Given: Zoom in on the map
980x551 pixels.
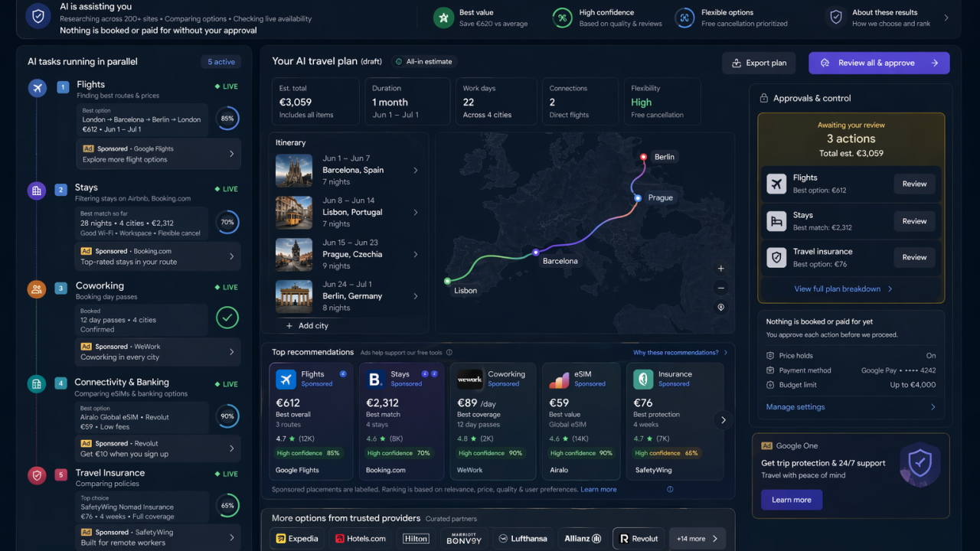Looking at the screenshot, I should 720,269.
